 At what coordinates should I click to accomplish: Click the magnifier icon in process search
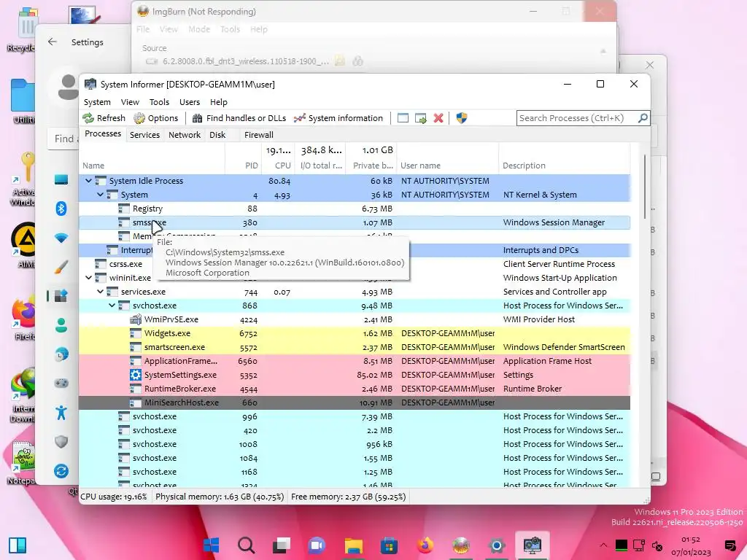click(643, 117)
